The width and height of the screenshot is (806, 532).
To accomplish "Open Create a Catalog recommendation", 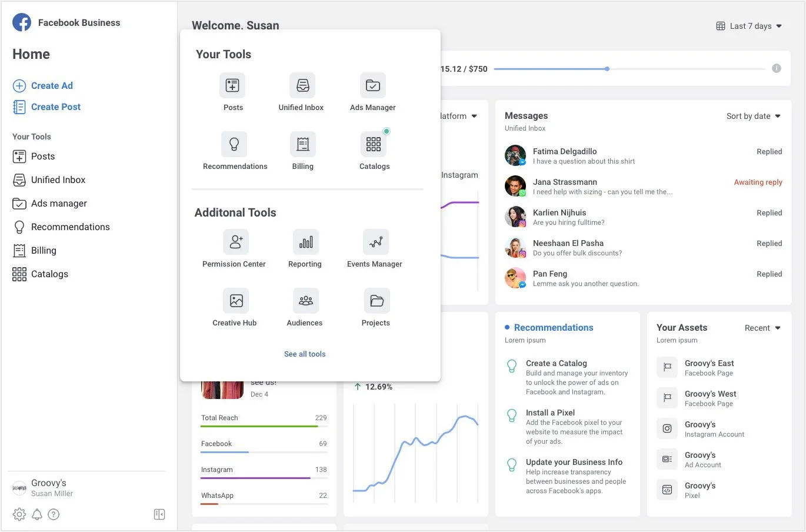I will click(x=568, y=377).
